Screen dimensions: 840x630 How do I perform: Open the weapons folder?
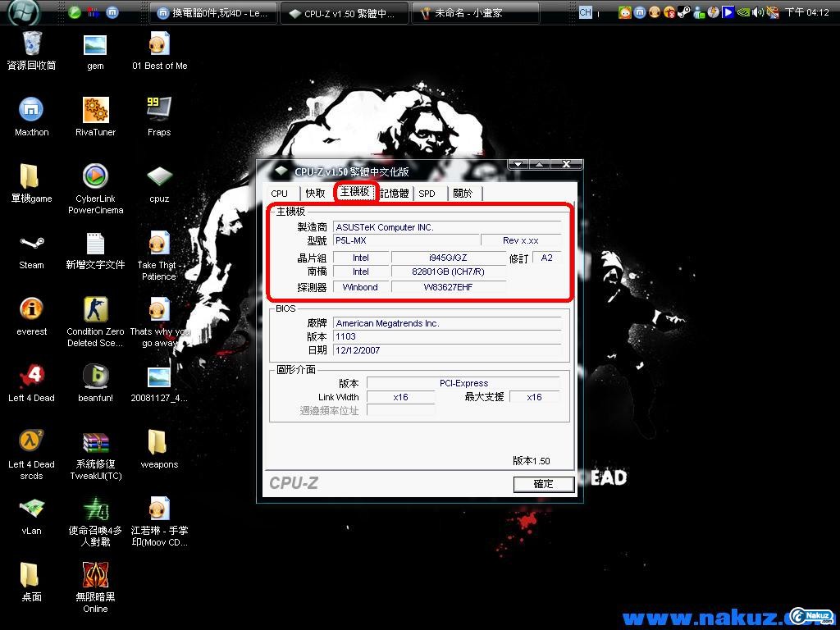(x=159, y=443)
